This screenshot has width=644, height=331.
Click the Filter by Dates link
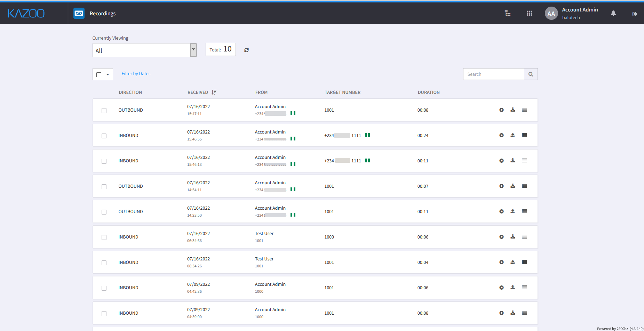(136, 74)
